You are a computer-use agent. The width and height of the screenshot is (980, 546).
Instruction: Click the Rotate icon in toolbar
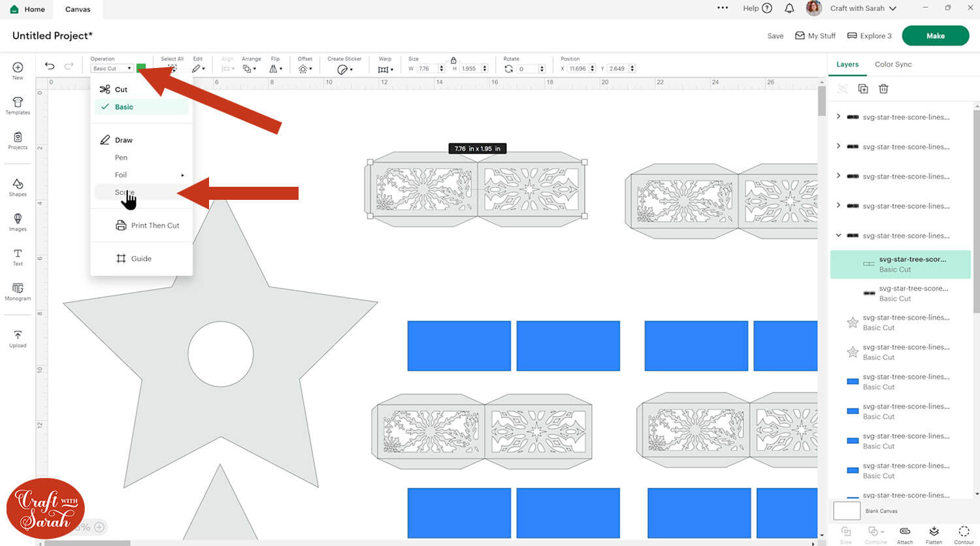pos(508,69)
